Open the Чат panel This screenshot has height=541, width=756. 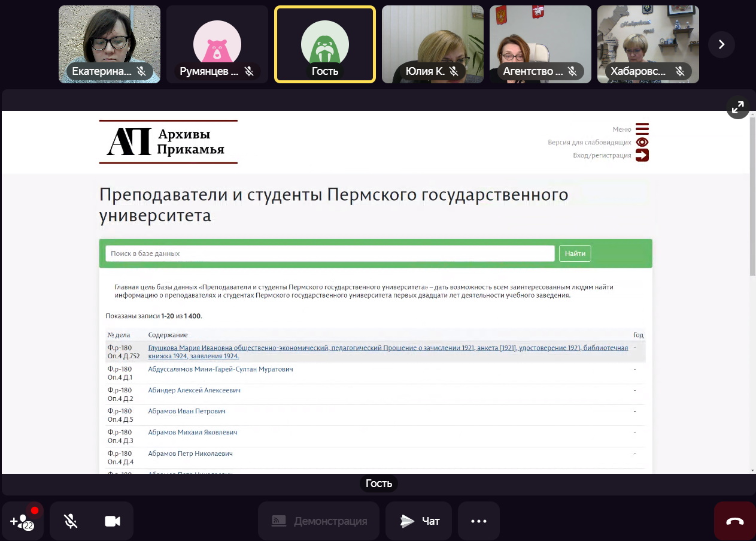point(418,521)
